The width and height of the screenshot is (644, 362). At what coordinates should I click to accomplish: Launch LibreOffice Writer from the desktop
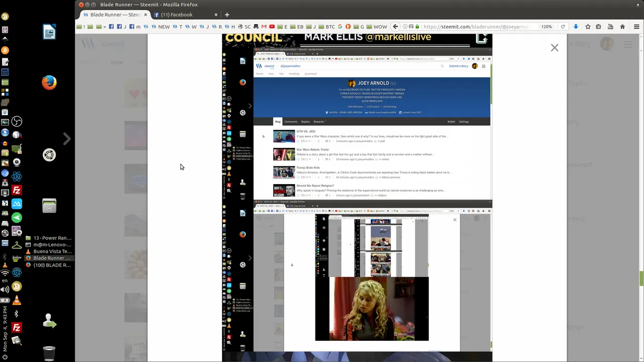49,33
